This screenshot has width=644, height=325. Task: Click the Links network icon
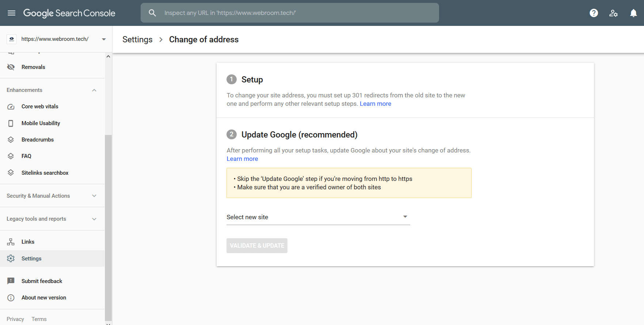pyautogui.click(x=11, y=242)
